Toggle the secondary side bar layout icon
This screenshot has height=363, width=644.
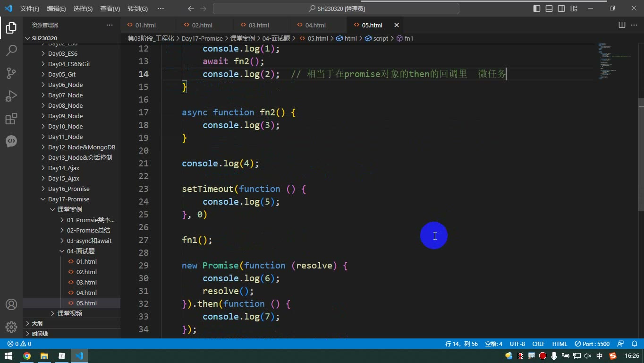(561, 9)
